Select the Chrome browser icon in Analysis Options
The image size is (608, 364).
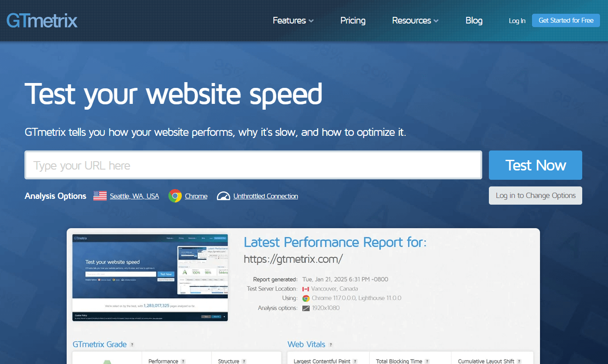click(x=174, y=195)
